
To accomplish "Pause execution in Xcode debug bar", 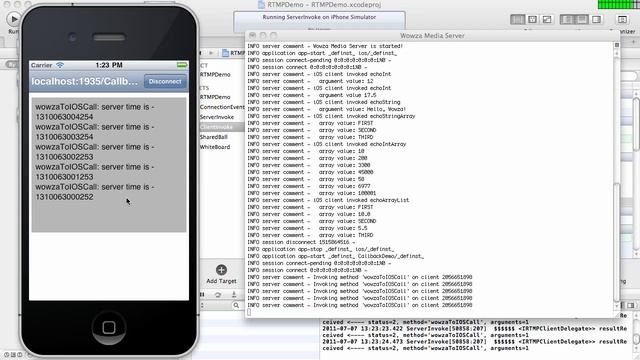I will pyautogui.click(x=202, y=294).
